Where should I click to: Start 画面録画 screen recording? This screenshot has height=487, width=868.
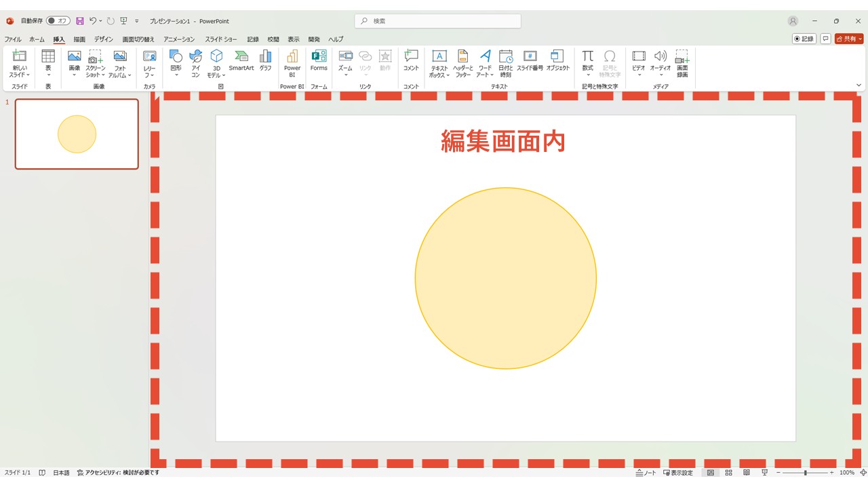[x=682, y=63]
